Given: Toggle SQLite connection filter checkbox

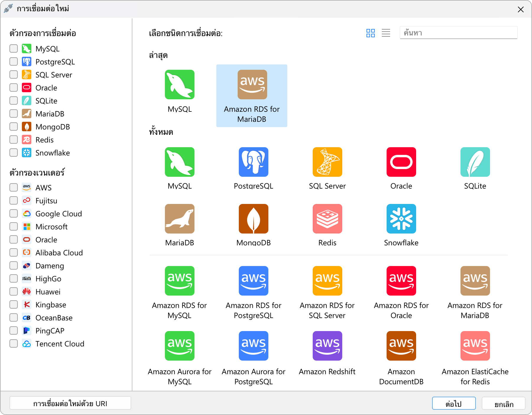Looking at the screenshot, I should 14,100.
